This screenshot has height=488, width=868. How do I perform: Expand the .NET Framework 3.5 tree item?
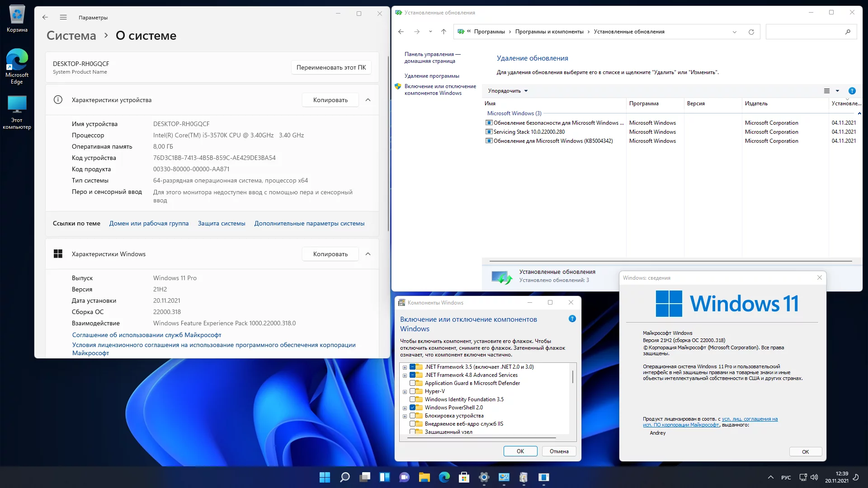[405, 366]
